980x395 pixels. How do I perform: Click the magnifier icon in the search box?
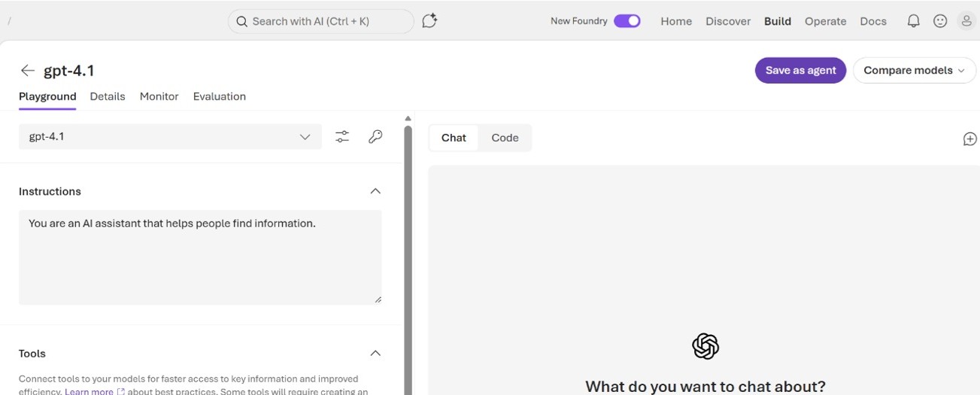tap(241, 22)
